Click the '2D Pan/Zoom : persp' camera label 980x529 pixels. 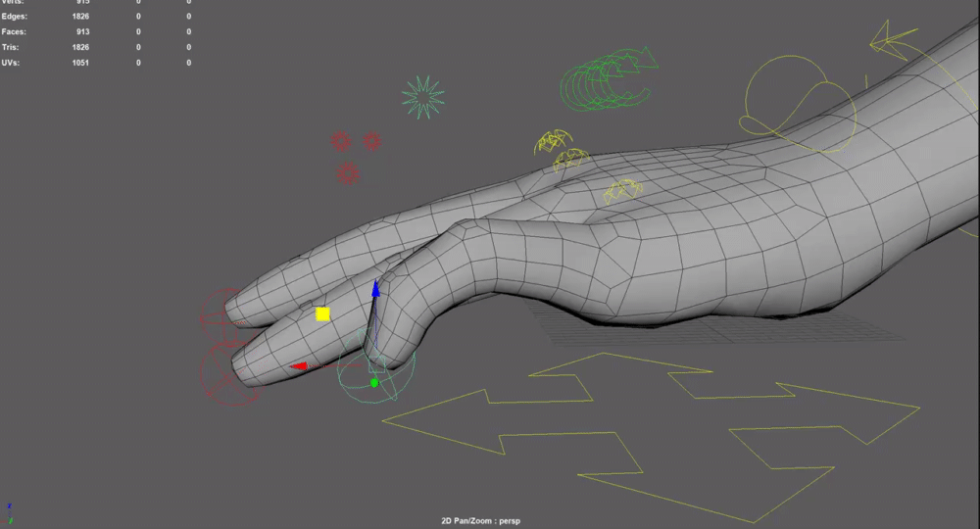tap(480, 521)
